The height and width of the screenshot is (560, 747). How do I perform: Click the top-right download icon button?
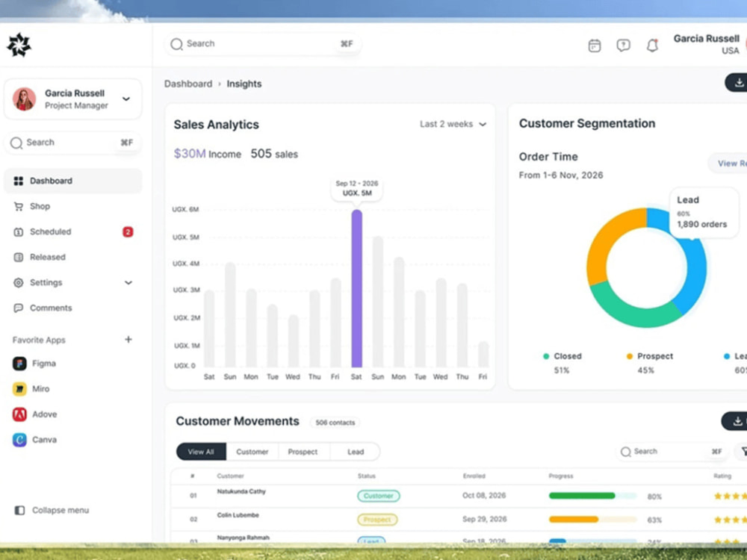point(737,83)
